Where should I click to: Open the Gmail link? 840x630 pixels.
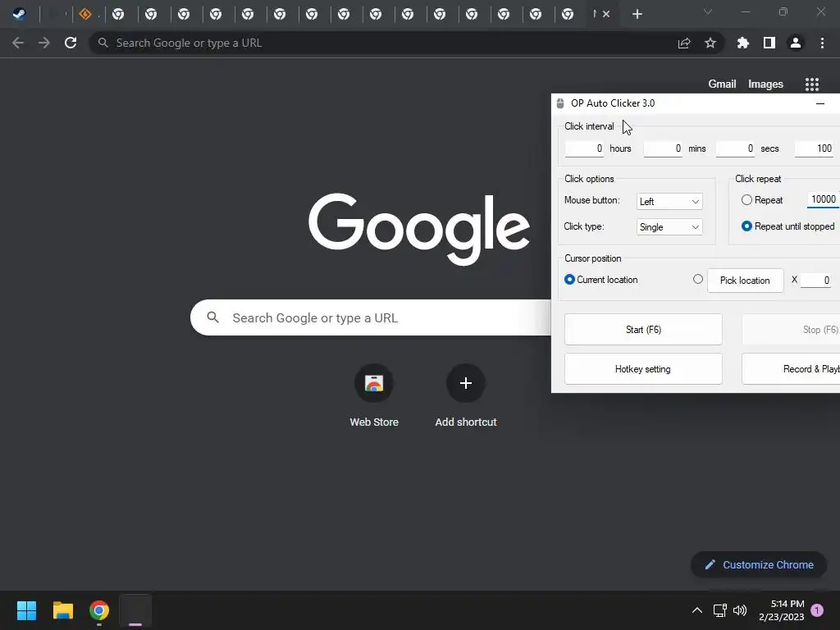pos(722,84)
